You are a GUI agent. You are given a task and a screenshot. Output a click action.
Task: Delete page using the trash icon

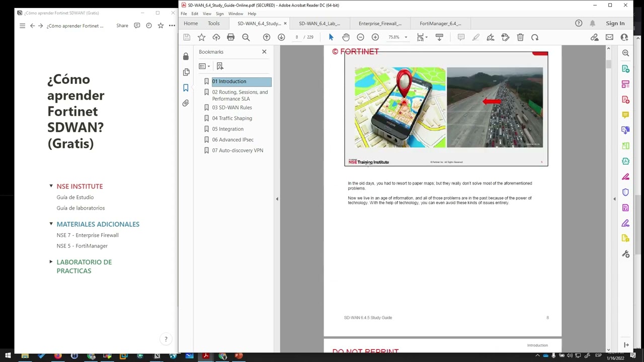pyautogui.click(x=520, y=37)
